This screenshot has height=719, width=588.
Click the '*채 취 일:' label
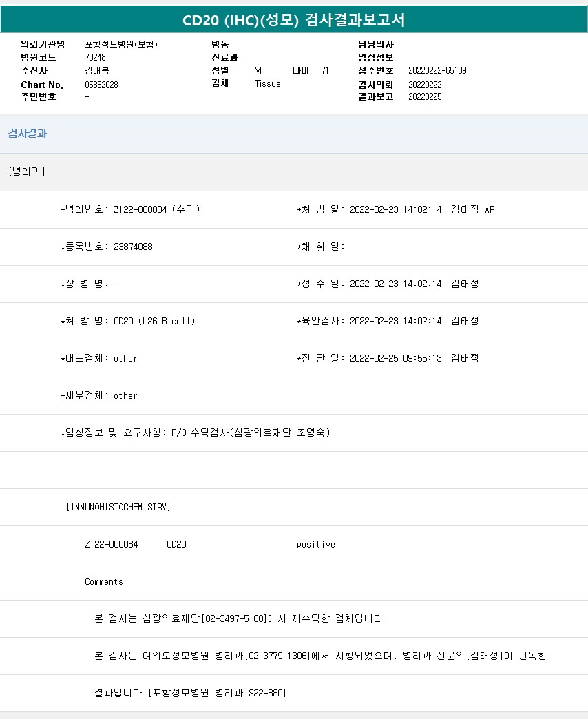[320, 247]
